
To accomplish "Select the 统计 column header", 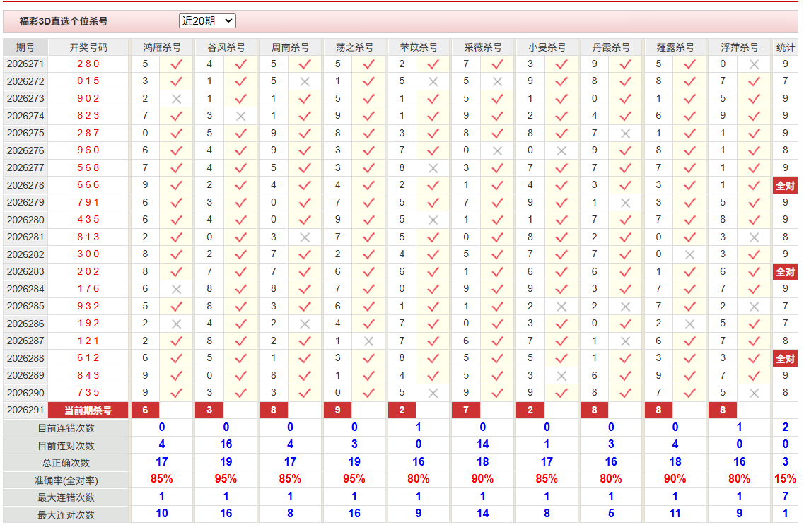I will pyautogui.click(x=785, y=47).
